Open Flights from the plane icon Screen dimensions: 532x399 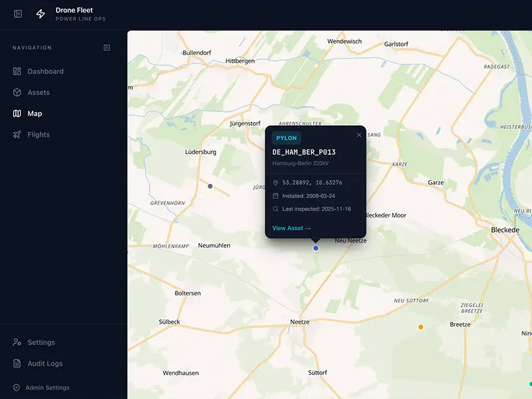17,134
